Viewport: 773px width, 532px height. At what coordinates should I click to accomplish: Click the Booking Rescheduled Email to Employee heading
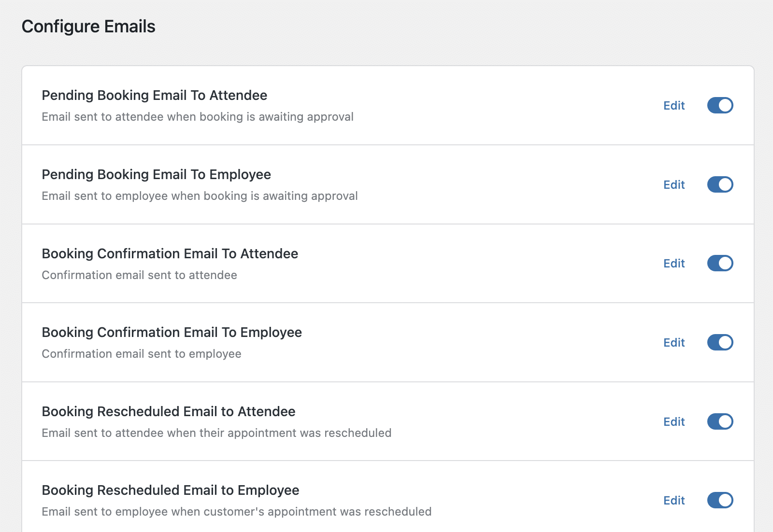coord(171,490)
